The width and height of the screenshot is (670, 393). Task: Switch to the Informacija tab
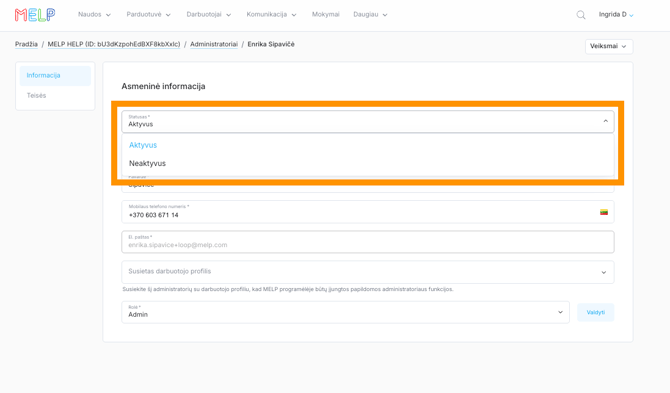pos(55,76)
